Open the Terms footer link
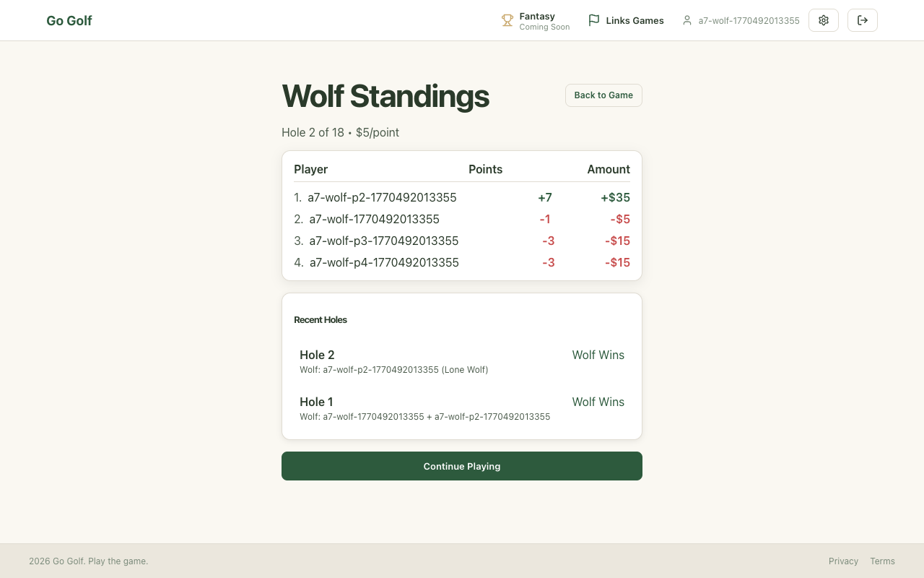The image size is (924, 578). tap(882, 561)
